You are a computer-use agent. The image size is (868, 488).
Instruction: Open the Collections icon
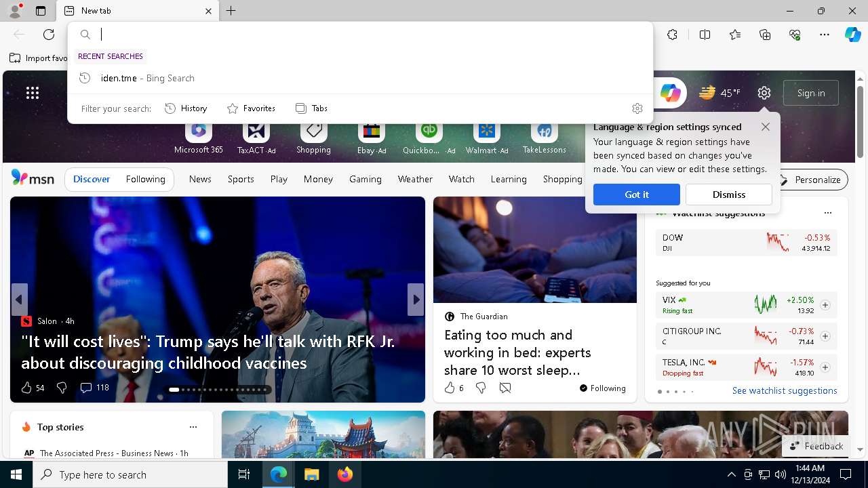point(766,35)
